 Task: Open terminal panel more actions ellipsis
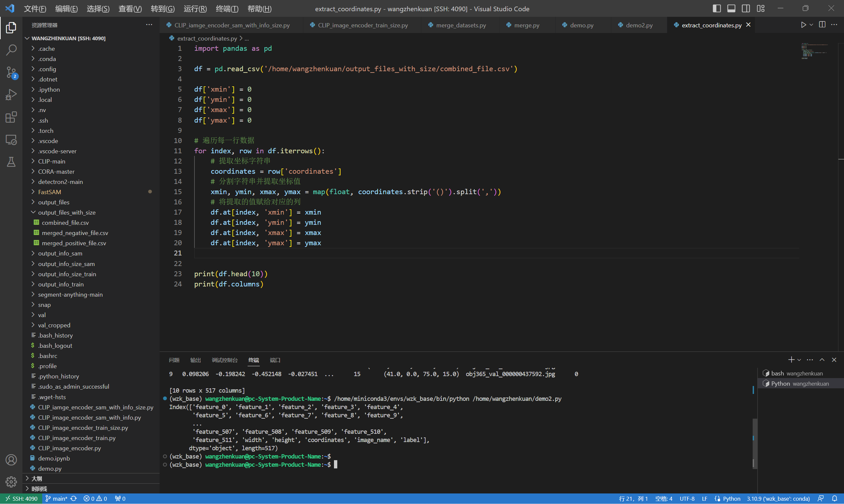tap(810, 360)
